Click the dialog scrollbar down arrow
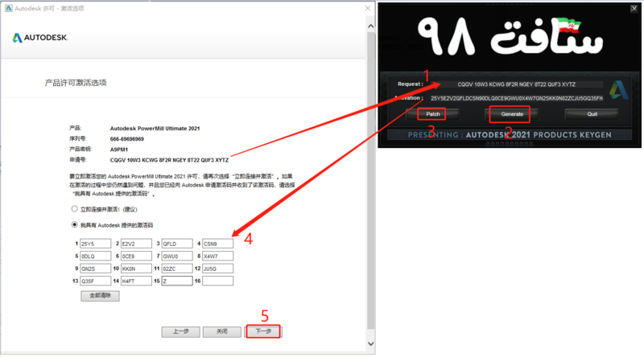This screenshot has height=357, width=644. (x=370, y=344)
